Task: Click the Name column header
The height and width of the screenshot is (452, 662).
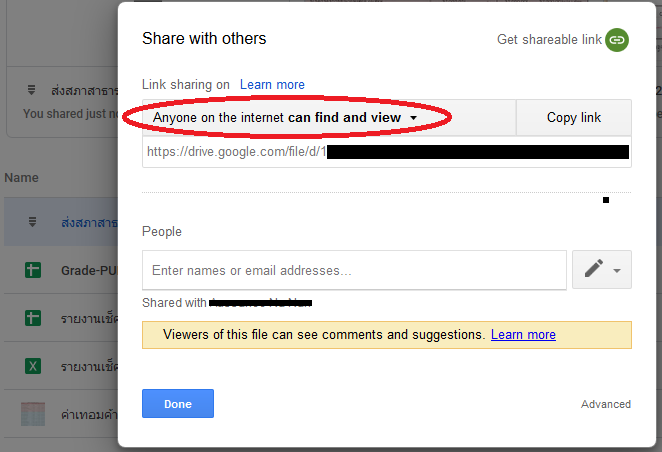Action: [x=22, y=178]
